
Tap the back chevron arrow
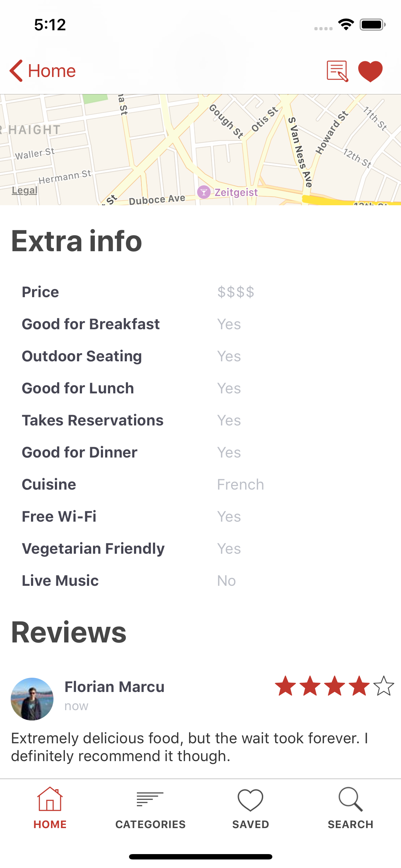click(x=16, y=71)
